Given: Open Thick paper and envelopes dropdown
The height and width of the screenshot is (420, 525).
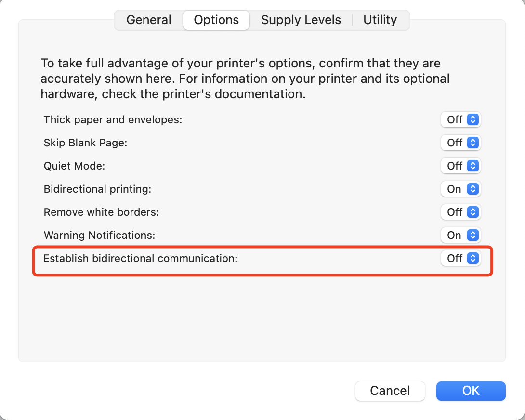Looking at the screenshot, I should pyautogui.click(x=461, y=120).
